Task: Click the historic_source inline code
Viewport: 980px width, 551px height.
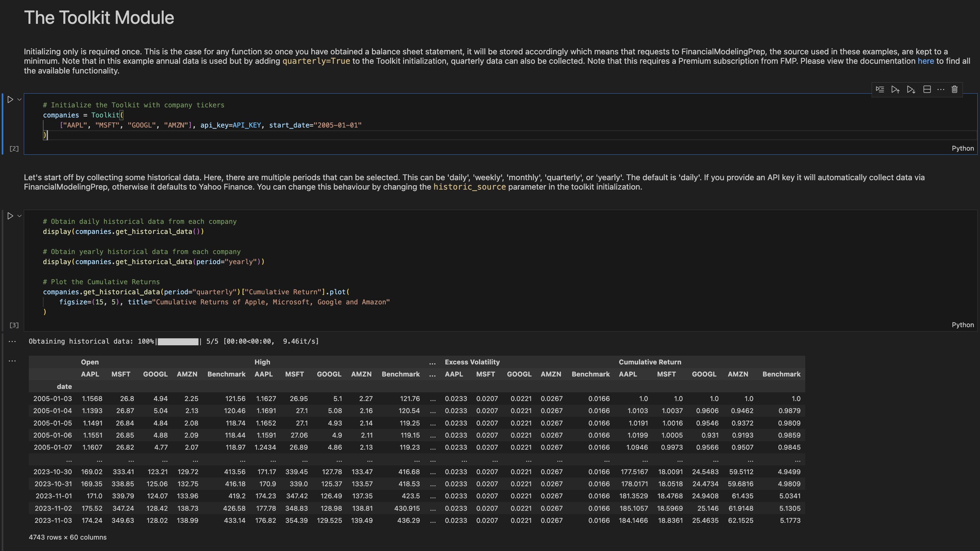Action: 470,187
